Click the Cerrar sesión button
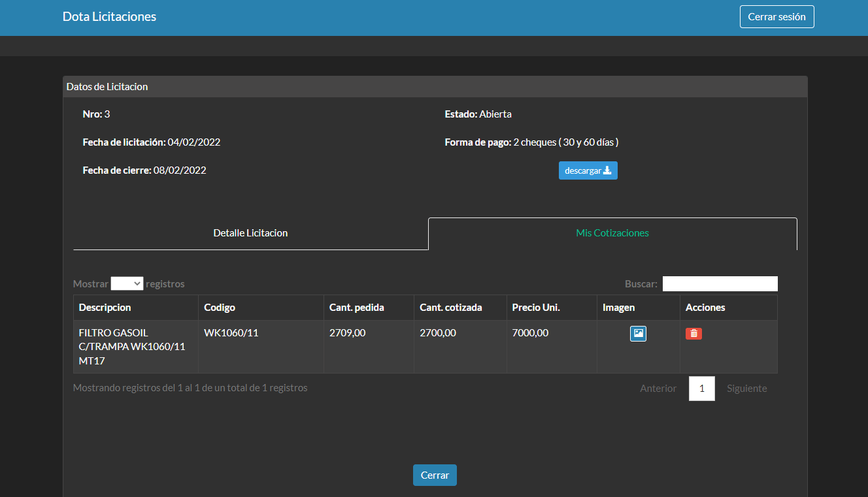The image size is (868, 497). click(x=776, y=17)
